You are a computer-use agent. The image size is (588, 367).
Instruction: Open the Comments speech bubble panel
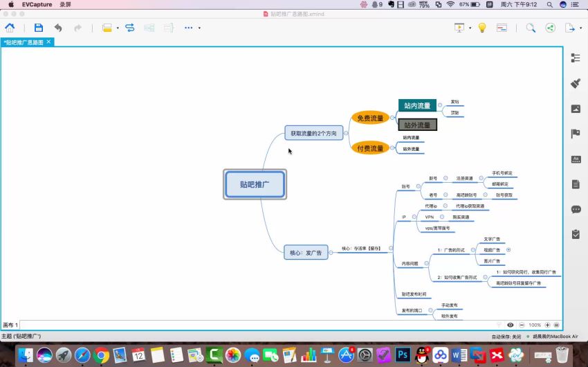575,209
